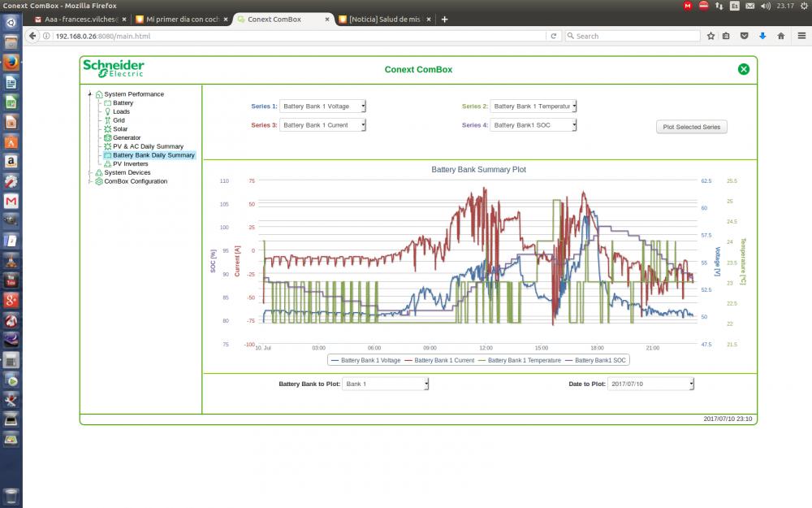Open the Google+ launcher in the dock

pos(11,300)
